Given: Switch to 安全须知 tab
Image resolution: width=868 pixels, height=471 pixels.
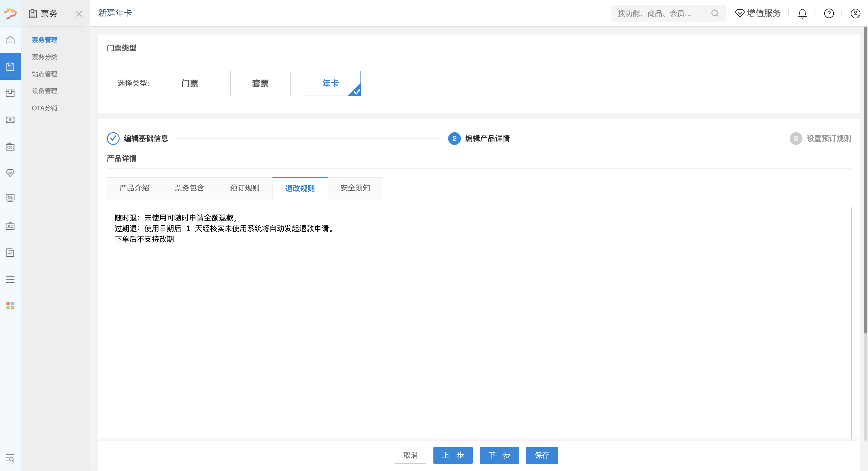Looking at the screenshot, I should coord(355,188).
